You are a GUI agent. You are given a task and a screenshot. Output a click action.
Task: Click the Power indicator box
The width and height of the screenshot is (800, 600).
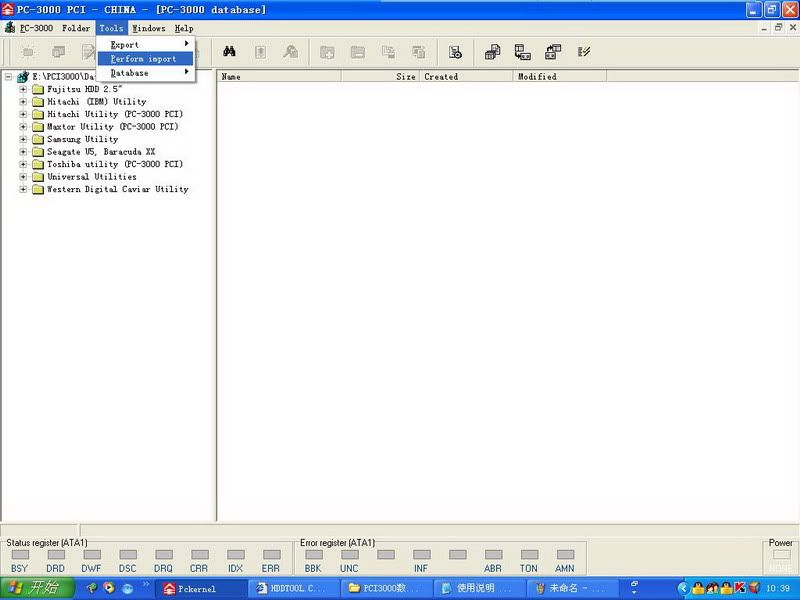[781, 554]
